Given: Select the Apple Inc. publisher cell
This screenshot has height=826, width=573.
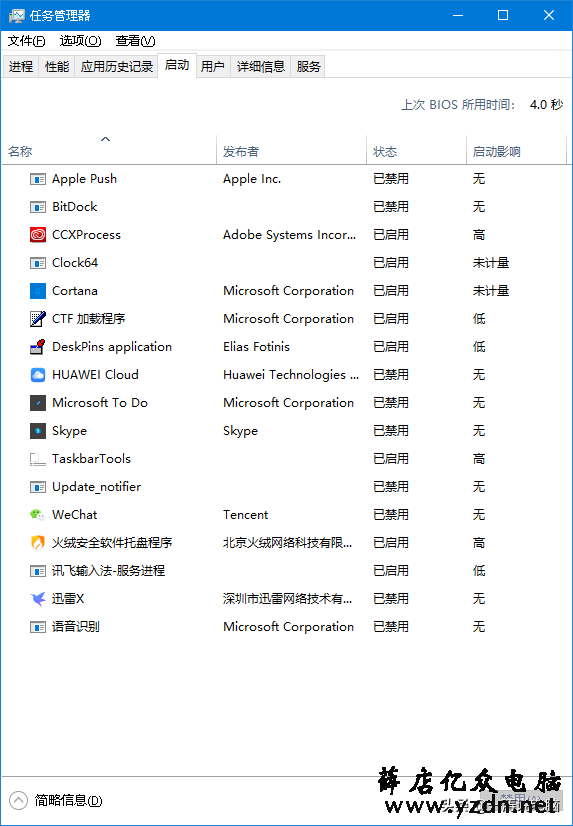Looking at the screenshot, I should click(x=252, y=179).
